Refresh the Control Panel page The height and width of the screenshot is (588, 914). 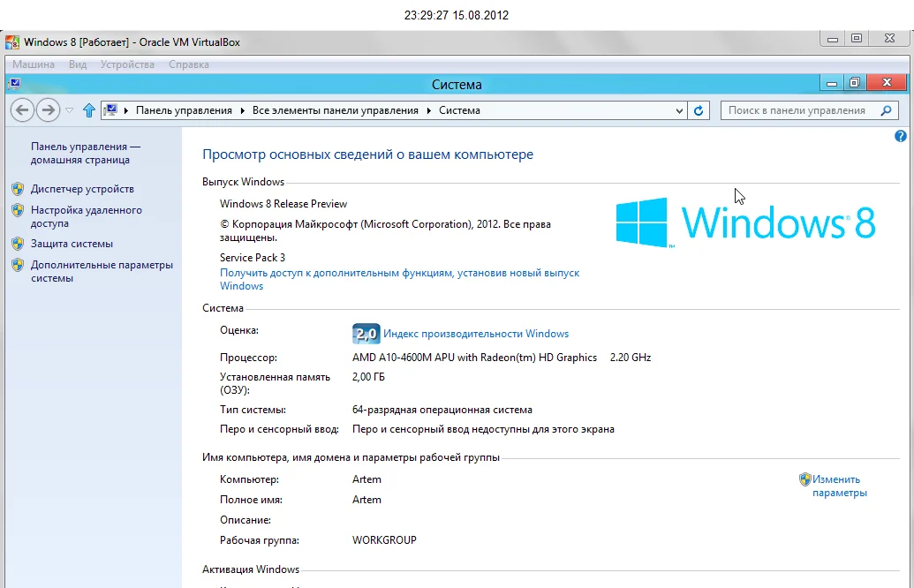(x=699, y=110)
